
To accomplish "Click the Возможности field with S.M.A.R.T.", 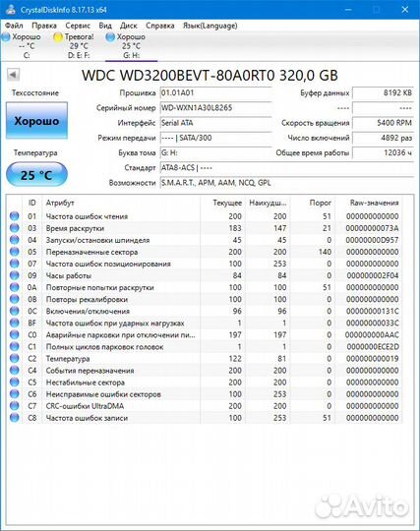I will (x=286, y=183).
